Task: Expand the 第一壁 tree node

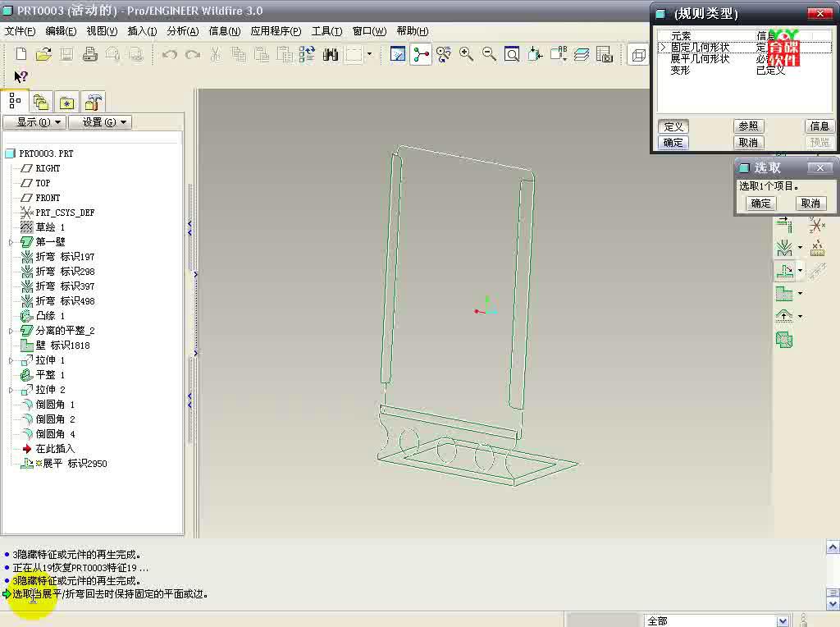Action: point(11,242)
